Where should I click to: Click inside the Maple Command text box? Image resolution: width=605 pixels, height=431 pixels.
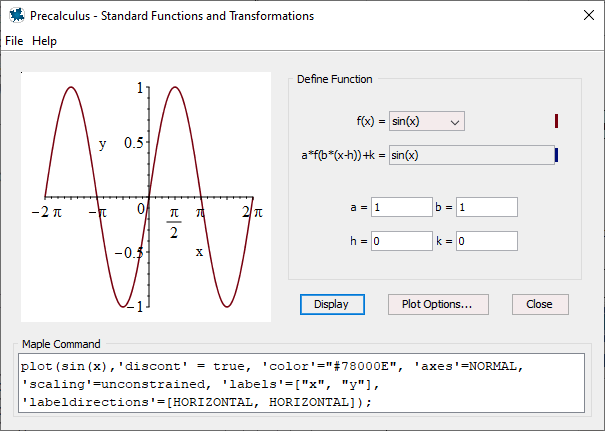coord(301,383)
